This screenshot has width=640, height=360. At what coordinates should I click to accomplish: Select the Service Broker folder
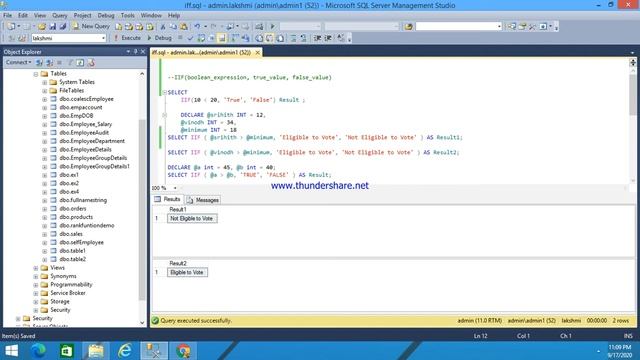[x=67, y=293]
